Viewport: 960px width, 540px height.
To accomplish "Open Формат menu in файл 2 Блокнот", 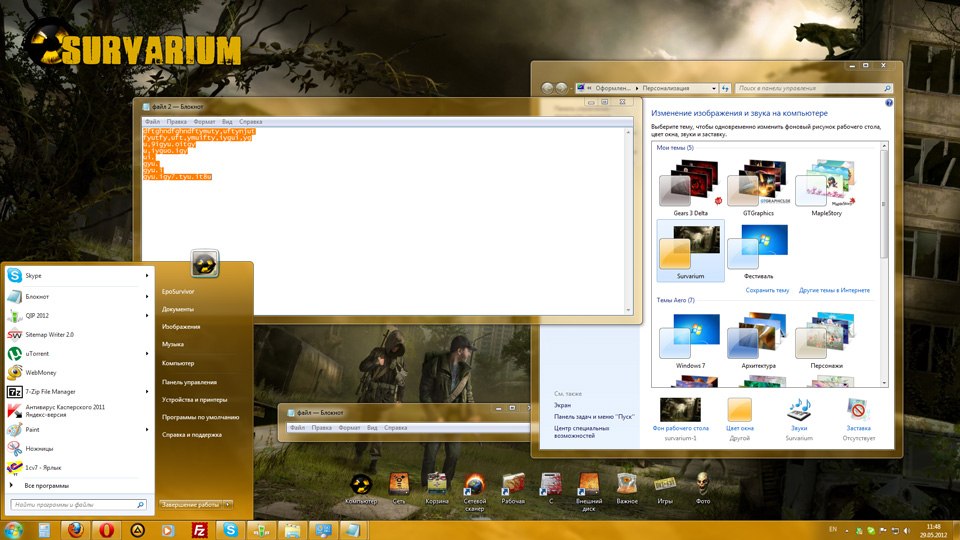I will click(x=204, y=122).
